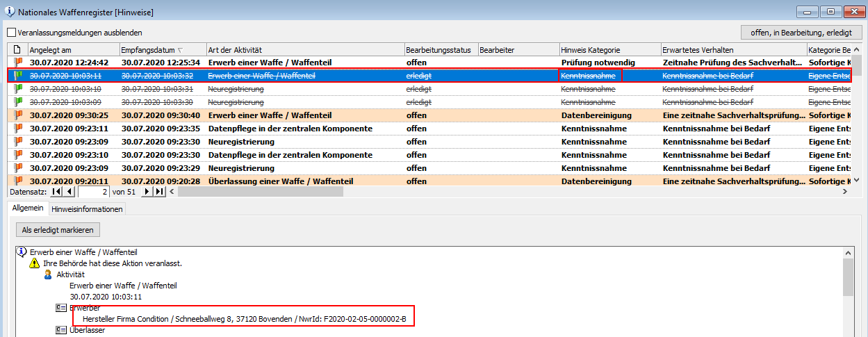Click the orange flag on the 12:24:42 row
The width and height of the screenshot is (868, 337).
pos(18,63)
